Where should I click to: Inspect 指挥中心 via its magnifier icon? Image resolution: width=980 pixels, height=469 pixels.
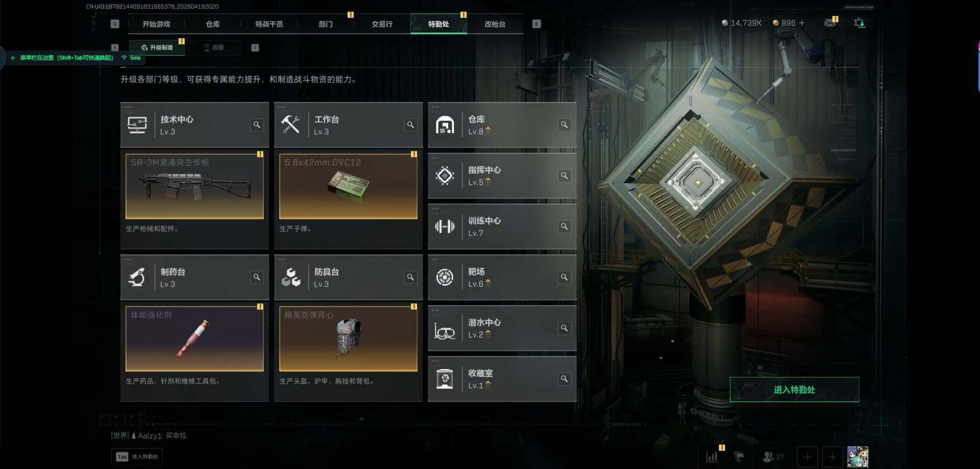click(x=564, y=176)
